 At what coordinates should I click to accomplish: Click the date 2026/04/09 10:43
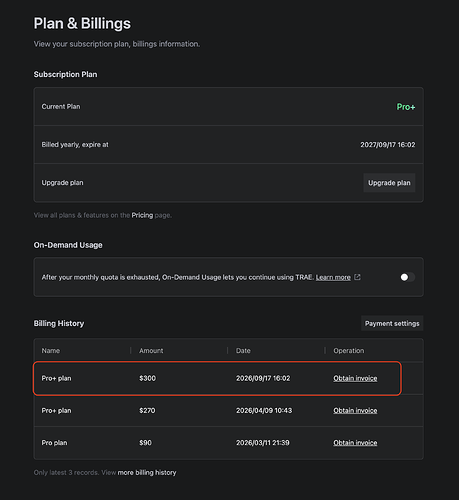tap(264, 410)
